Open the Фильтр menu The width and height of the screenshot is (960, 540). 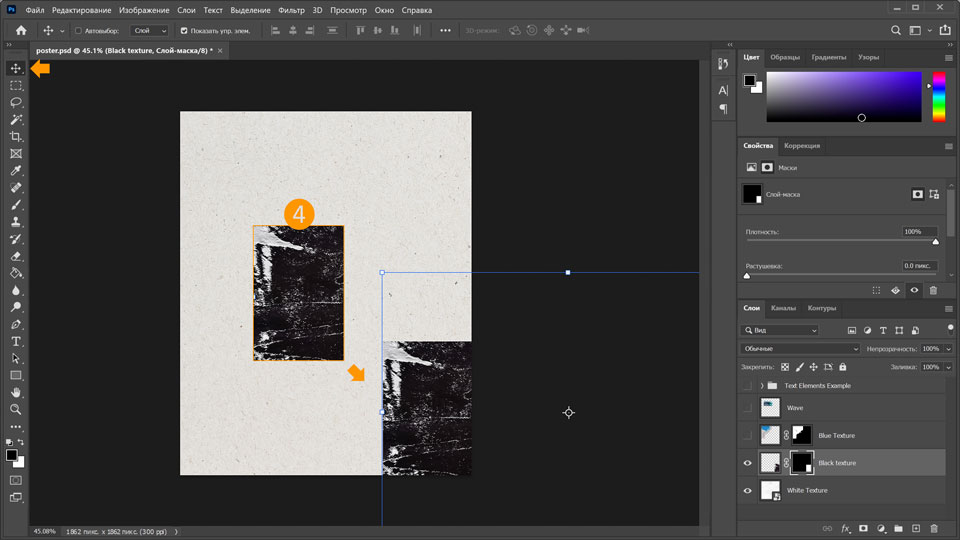tap(292, 10)
